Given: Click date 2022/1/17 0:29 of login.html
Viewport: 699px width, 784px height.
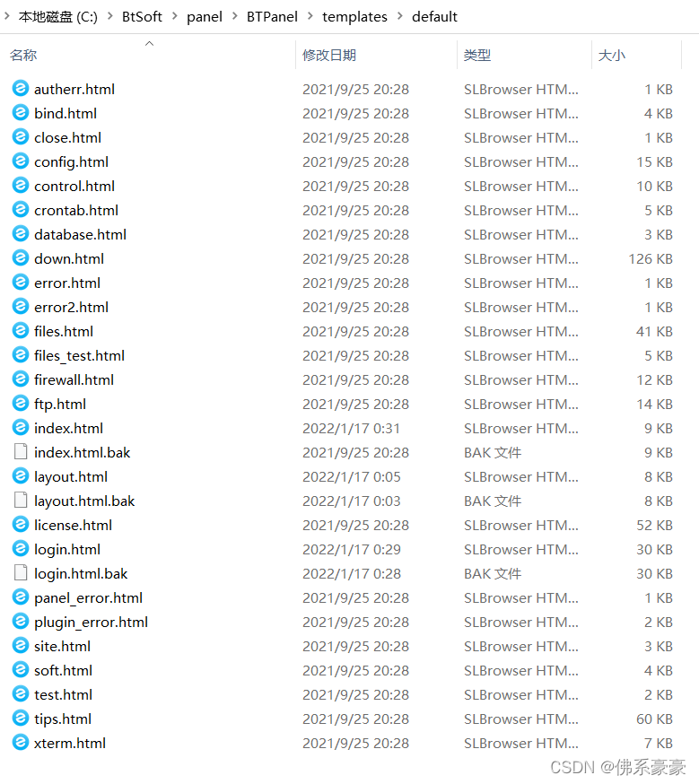Looking at the screenshot, I should [352, 550].
